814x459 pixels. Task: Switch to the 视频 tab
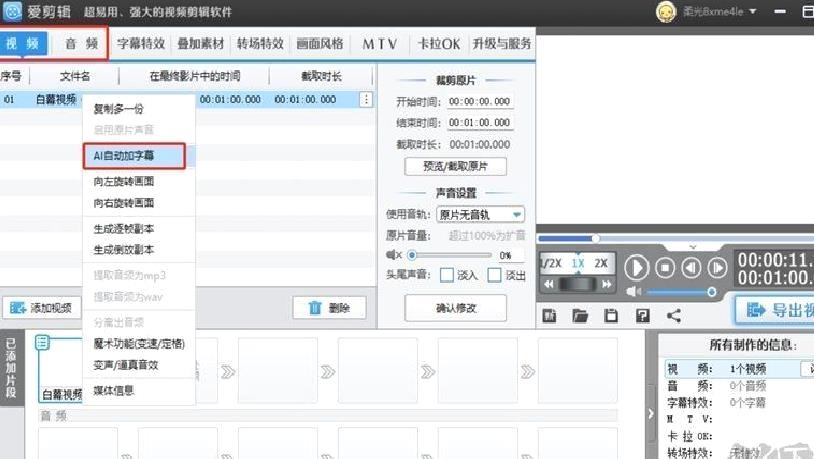click(x=23, y=44)
